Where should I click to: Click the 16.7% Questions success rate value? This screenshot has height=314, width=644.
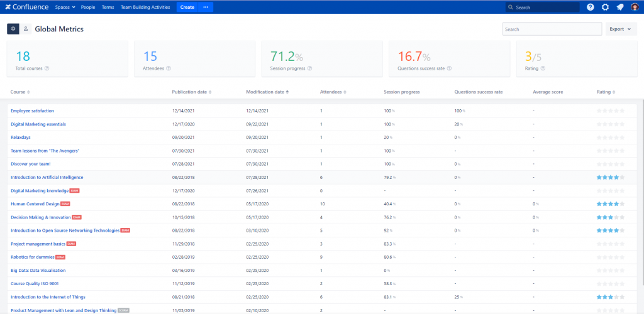pos(414,57)
